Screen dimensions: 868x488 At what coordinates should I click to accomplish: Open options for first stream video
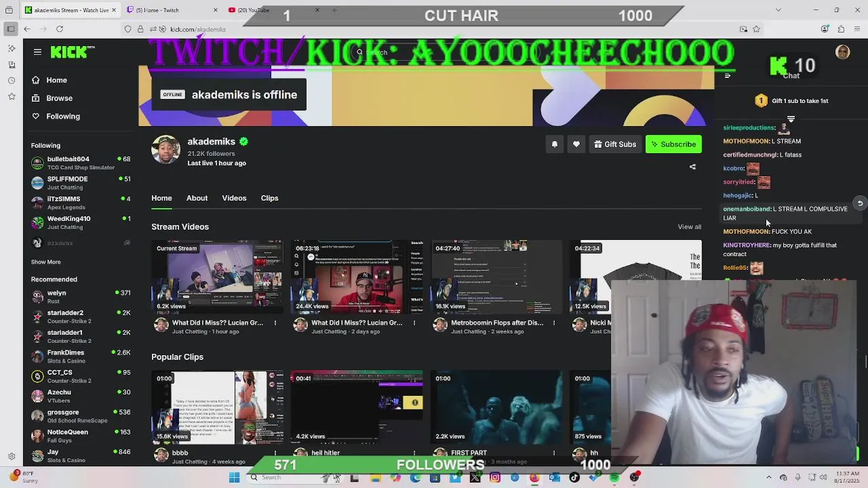[275, 323]
